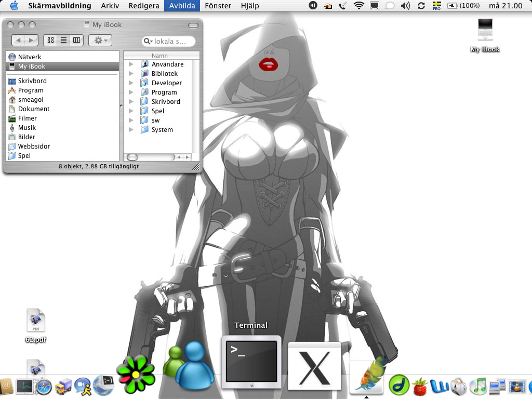532x399 pixels.
Task: Click the display menu icon in menu bar
Action: pyautogui.click(x=375, y=5)
